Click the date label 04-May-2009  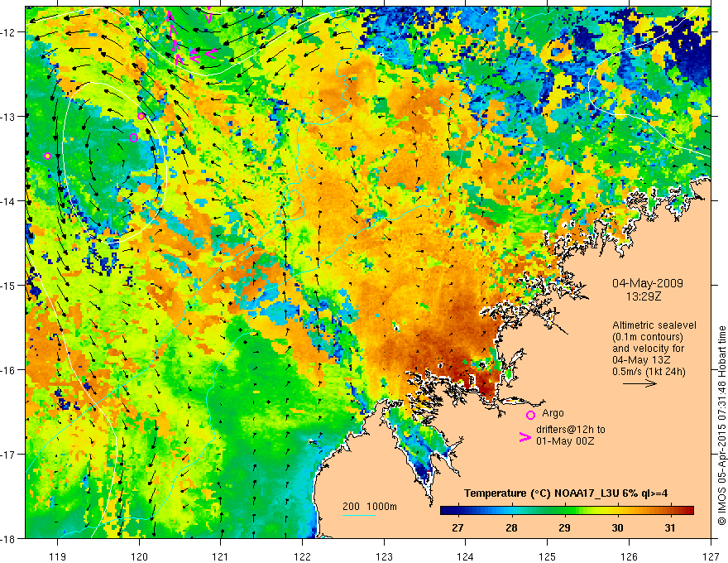pos(648,283)
